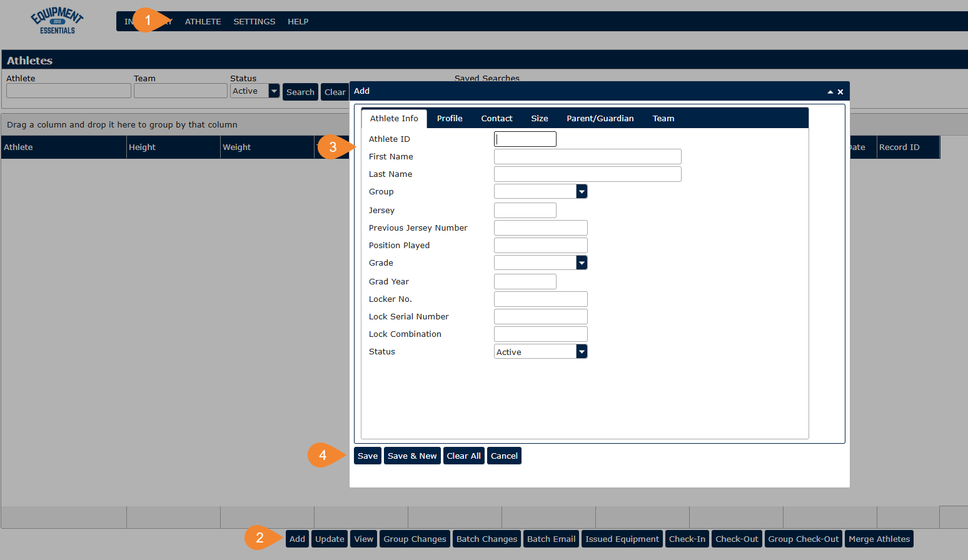Close the Add dialog with X
The image size is (968, 560).
[840, 92]
